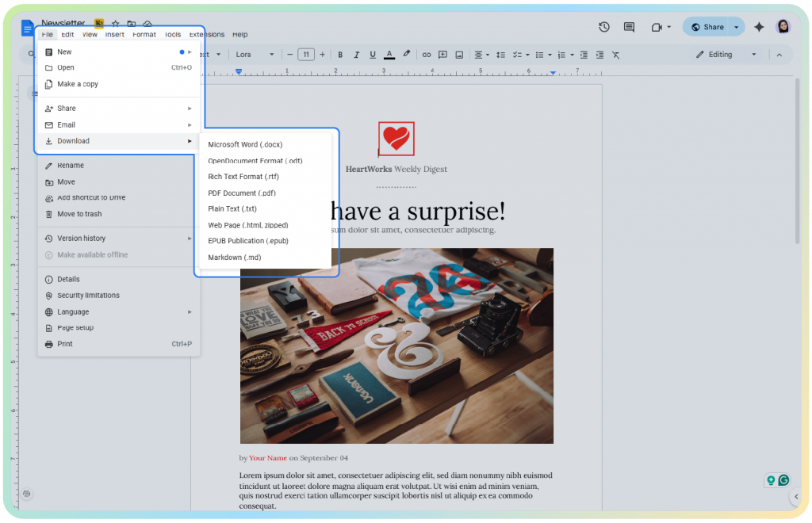Collapse the toolbar using the up chevron
The height and width of the screenshot is (523, 812).
pos(779,55)
